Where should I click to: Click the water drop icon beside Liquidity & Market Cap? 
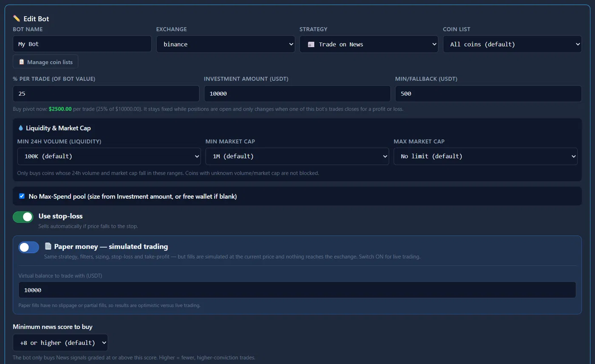point(20,128)
